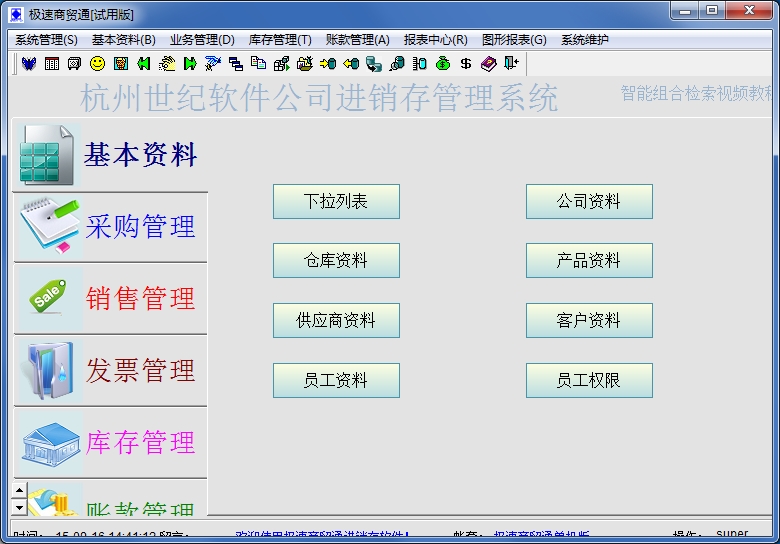
Task: Click the black dollar sign toolbar icon
Action: click(x=466, y=63)
